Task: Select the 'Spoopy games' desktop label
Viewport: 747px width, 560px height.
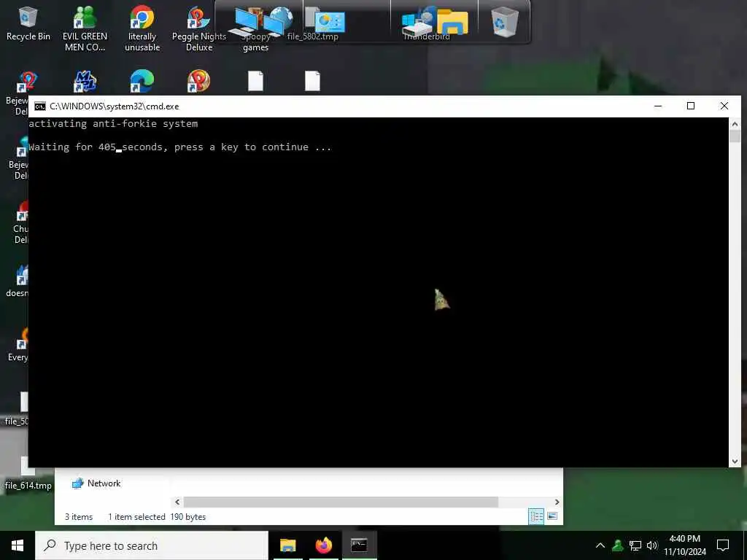Action: coord(256,42)
